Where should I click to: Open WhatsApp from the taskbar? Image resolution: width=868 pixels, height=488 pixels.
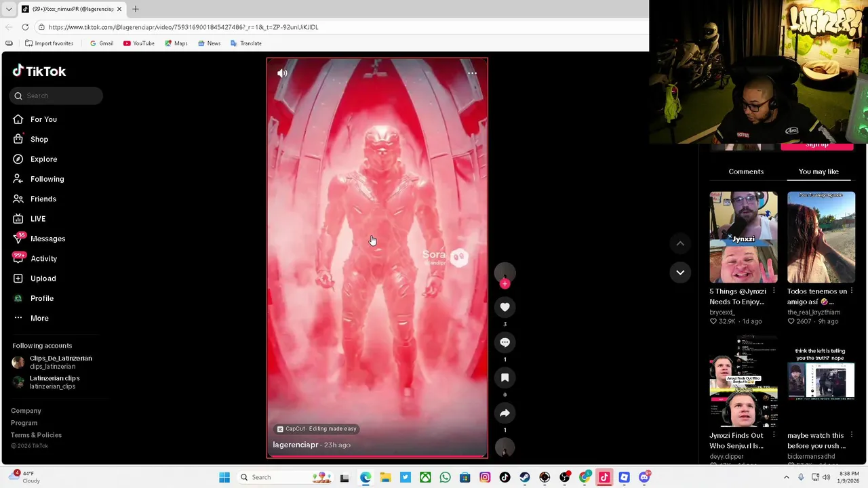click(445, 477)
